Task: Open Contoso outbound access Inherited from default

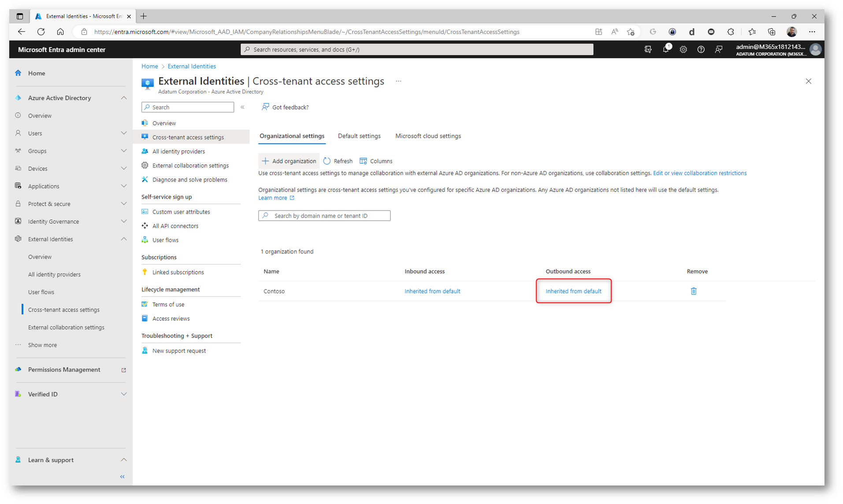Action: (573, 291)
